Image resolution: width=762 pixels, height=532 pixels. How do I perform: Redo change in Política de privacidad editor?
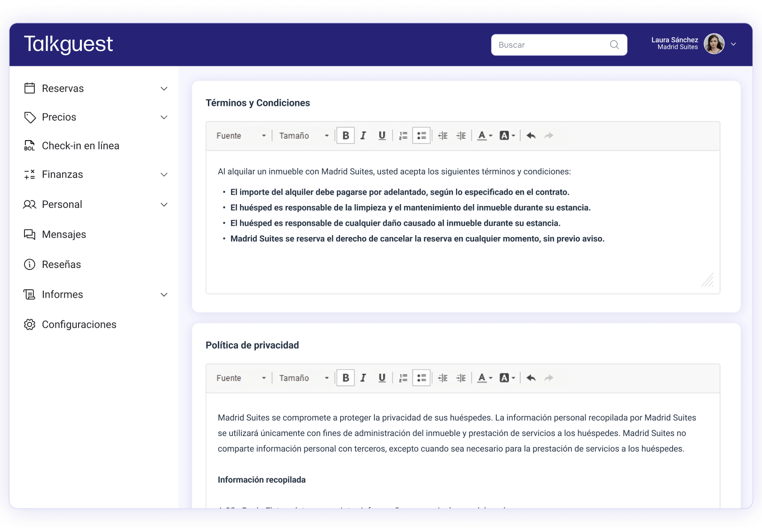(x=549, y=378)
